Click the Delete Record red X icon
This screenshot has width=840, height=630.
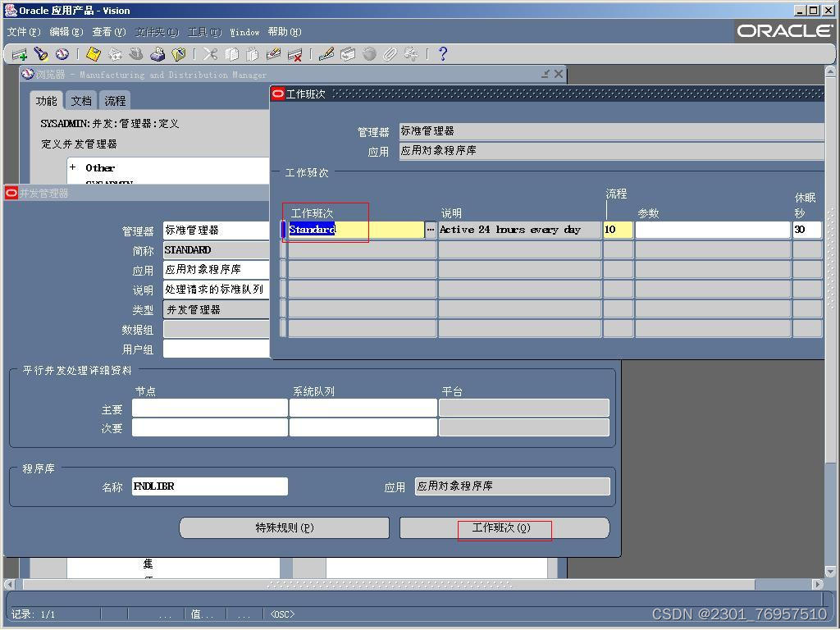coord(294,54)
